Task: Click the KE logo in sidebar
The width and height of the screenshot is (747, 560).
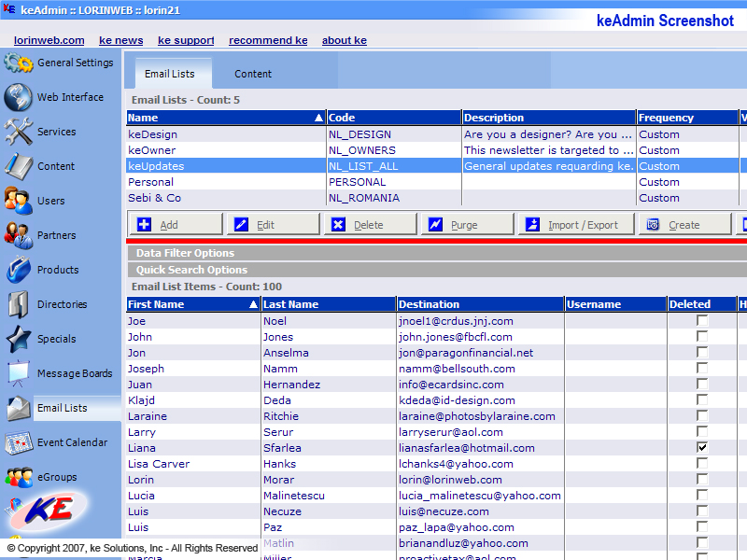Action: (49, 510)
